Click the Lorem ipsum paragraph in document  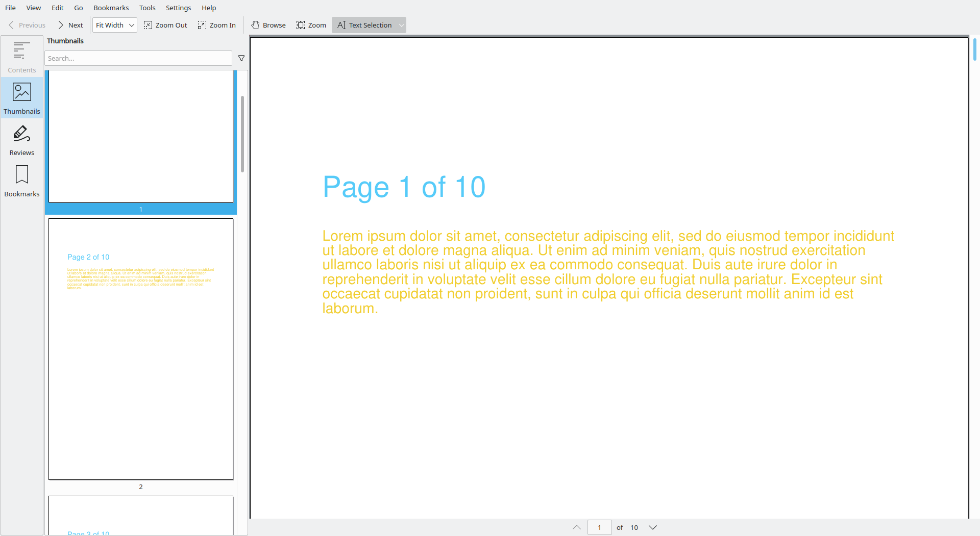point(608,272)
